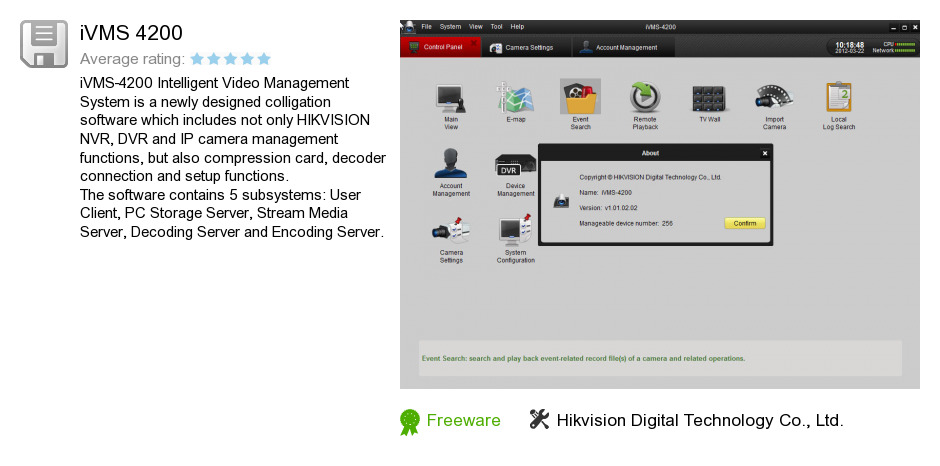The height and width of the screenshot is (466, 940).
Task: Open the E-map icon
Action: tap(516, 99)
